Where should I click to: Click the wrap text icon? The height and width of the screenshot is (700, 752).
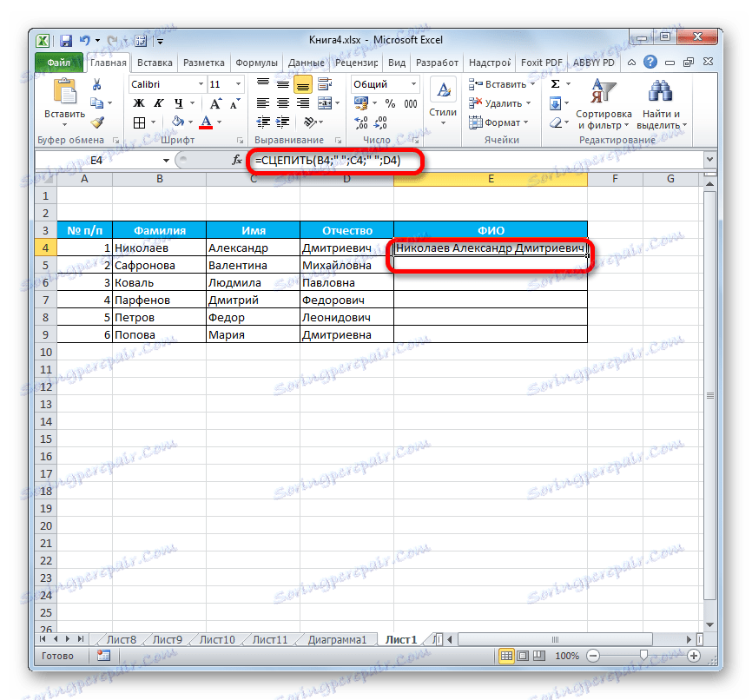point(325,84)
